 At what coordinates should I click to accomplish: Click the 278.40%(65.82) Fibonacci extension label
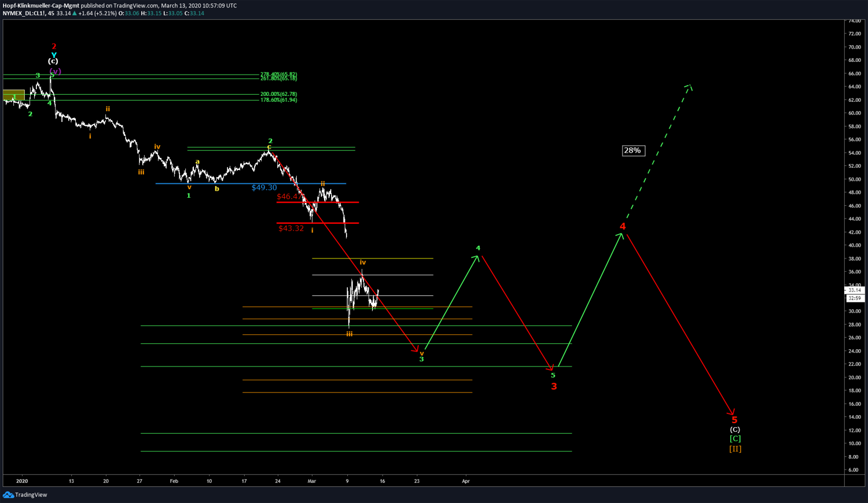point(278,74)
